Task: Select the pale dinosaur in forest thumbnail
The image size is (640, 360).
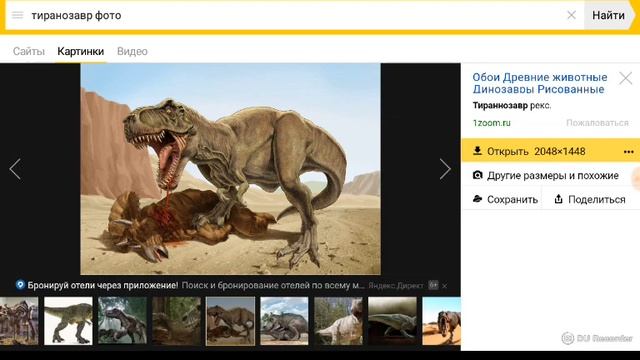Action: (x=338, y=321)
